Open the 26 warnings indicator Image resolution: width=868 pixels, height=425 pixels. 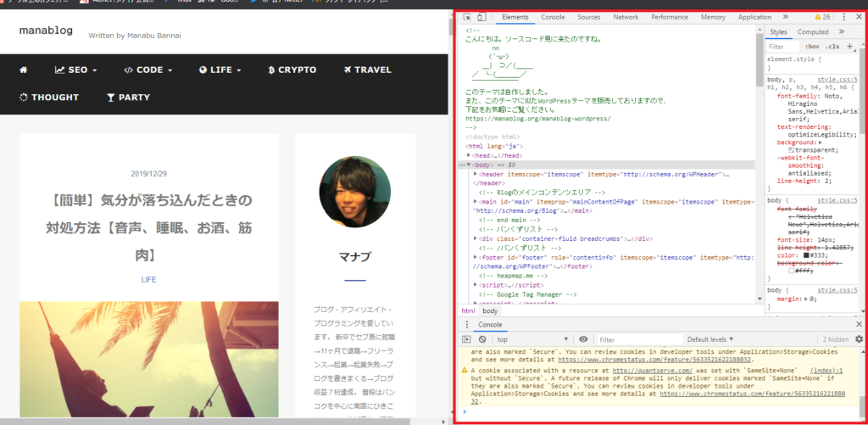(822, 17)
